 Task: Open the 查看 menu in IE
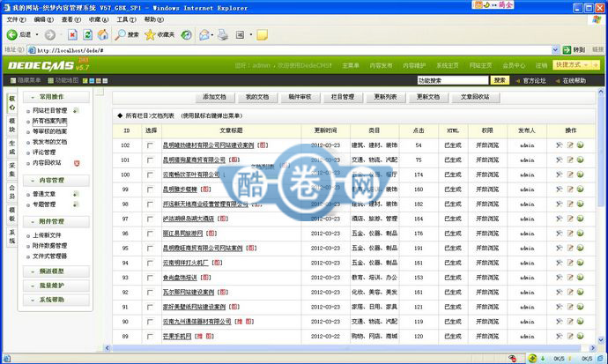point(71,19)
